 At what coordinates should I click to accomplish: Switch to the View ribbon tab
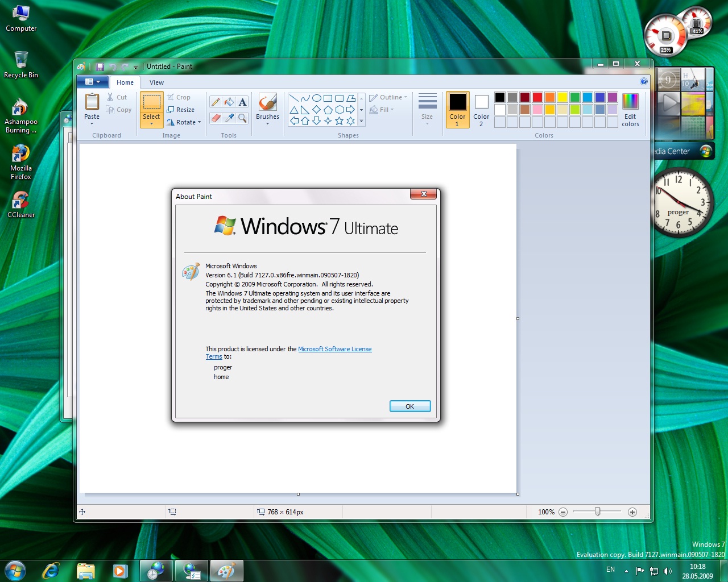pos(156,82)
